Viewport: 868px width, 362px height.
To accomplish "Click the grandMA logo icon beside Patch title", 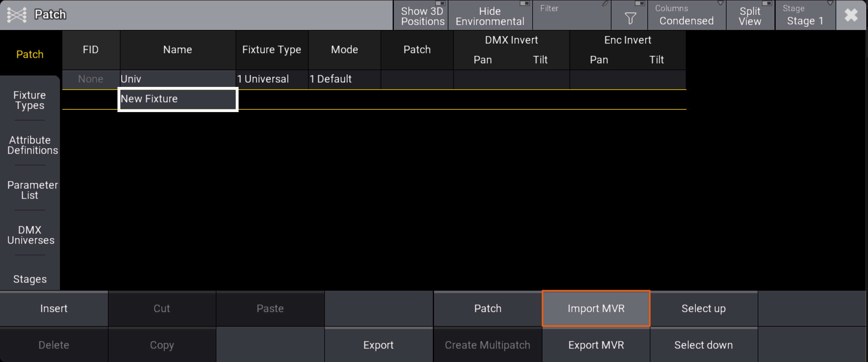I will pos(16,14).
